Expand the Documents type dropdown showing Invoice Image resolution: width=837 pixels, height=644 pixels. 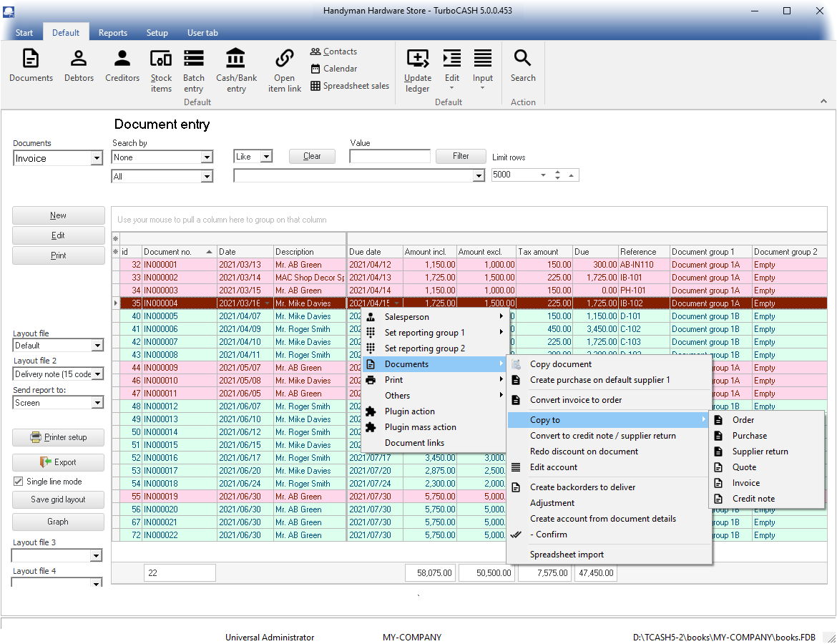97,159
